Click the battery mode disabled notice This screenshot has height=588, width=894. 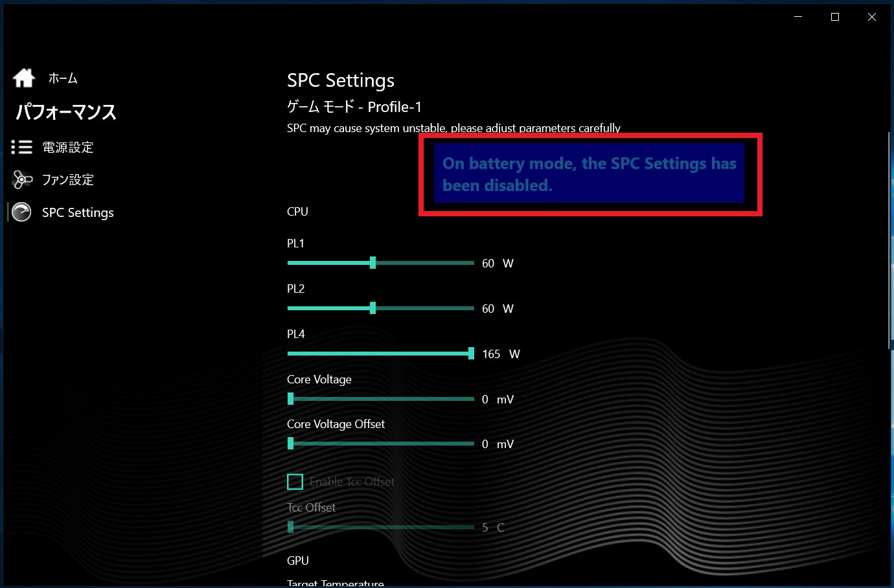pos(589,174)
